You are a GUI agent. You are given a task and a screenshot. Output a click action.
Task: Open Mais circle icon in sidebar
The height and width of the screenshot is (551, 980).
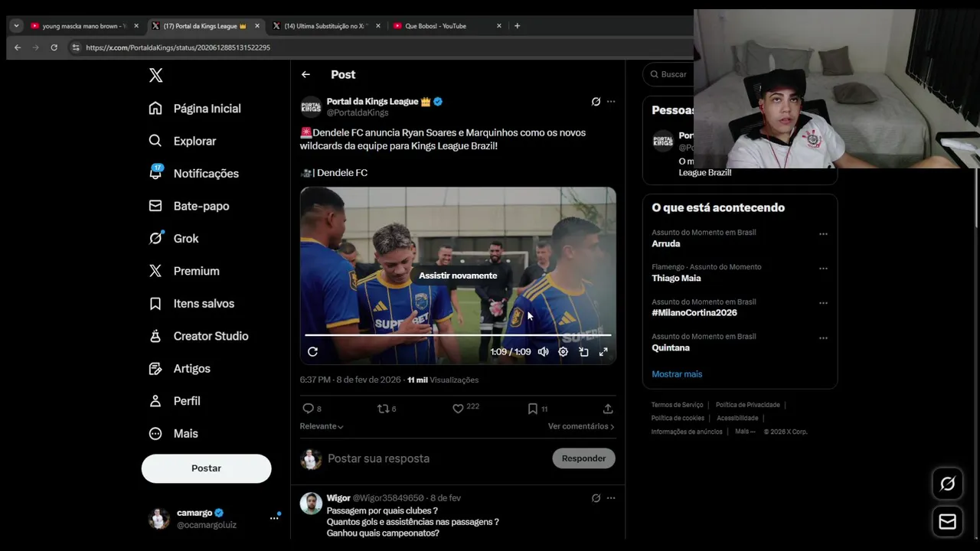(x=155, y=434)
